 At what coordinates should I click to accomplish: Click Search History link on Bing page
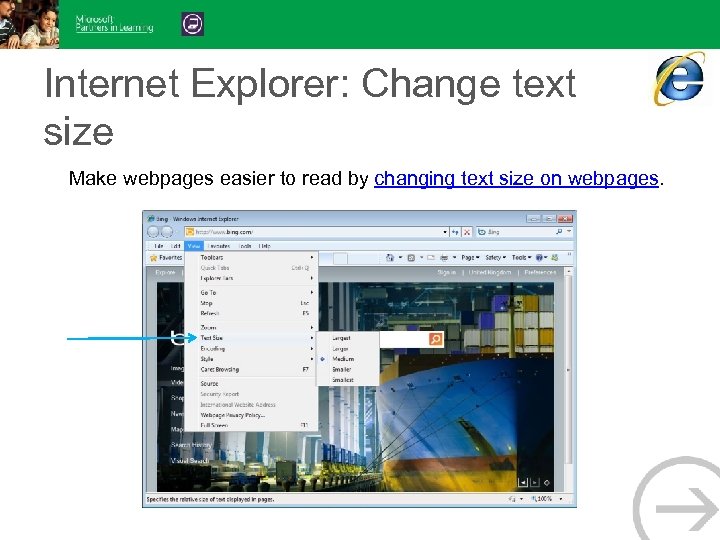pos(191,445)
